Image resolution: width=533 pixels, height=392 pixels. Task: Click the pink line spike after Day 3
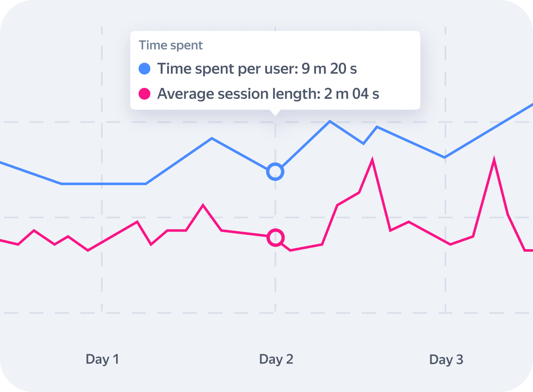coord(494,160)
